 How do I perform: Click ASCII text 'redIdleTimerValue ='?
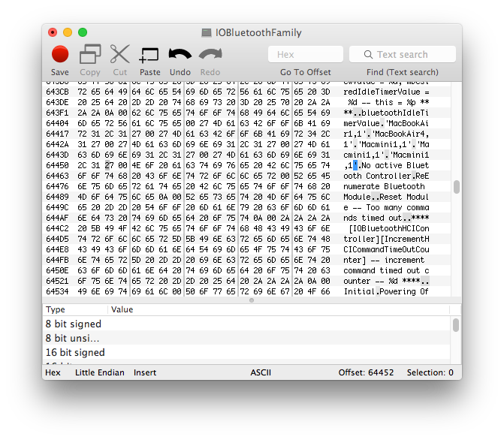pos(386,92)
